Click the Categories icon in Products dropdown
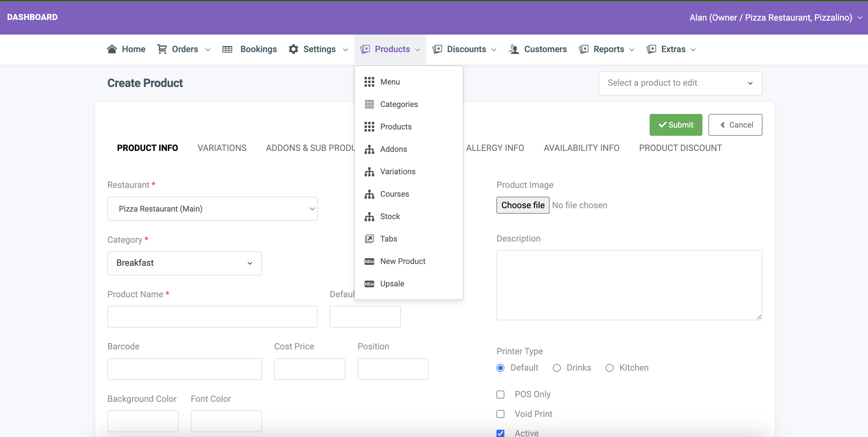 pyautogui.click(x=369, y=104)
